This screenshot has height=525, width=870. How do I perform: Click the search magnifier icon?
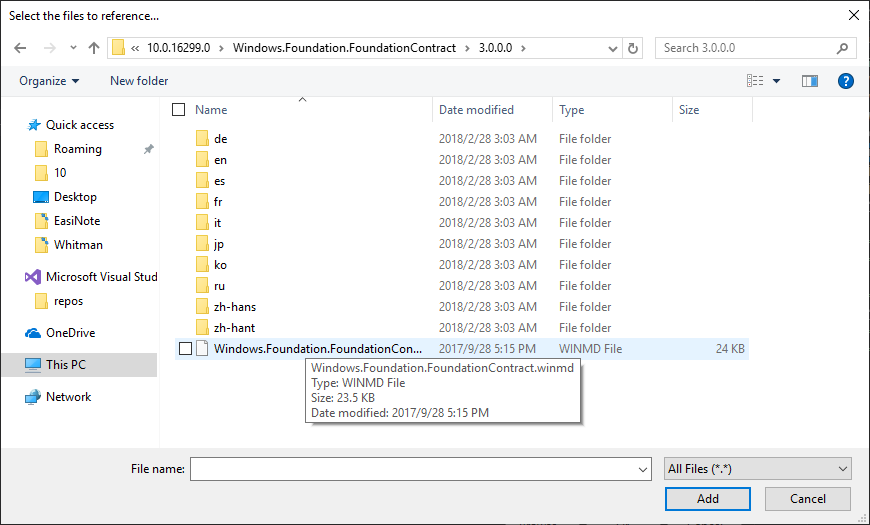pos(842,48)
